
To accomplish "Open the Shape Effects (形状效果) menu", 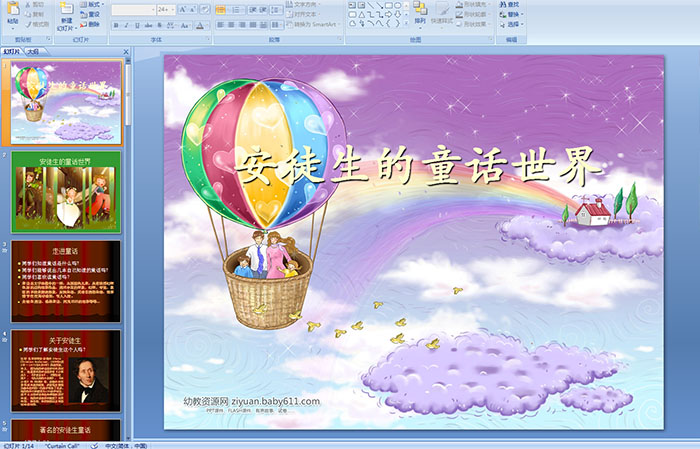I will pos(475,24).
